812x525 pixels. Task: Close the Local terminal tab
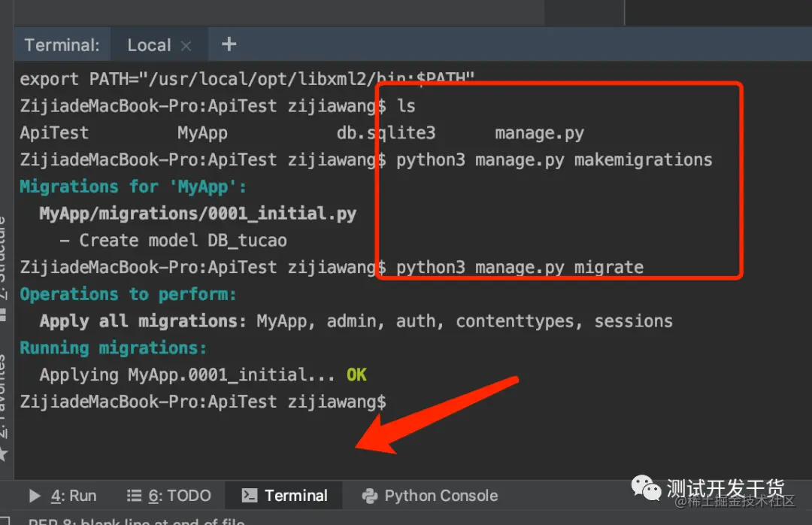click(186, 46)
